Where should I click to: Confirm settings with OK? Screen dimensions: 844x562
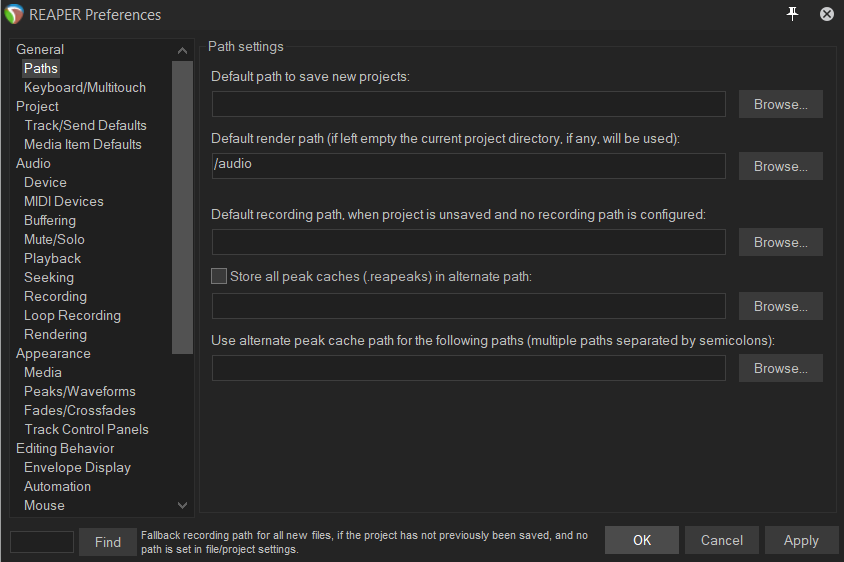pos(642,540)
